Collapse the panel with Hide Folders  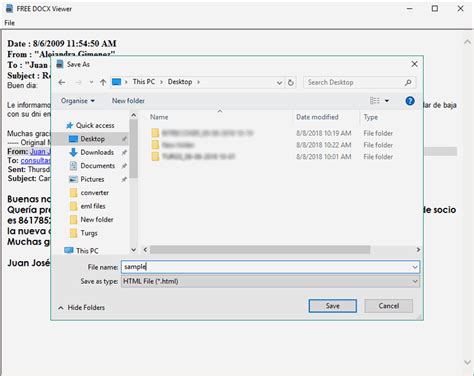(x=82, y=307)
